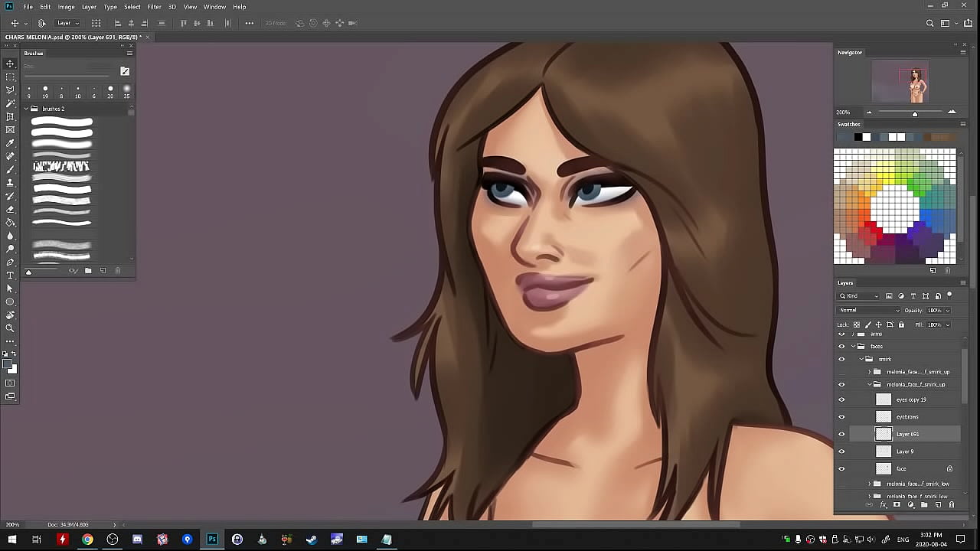
Task: Open the Normal blend mode dropdown
Action: pos(869,311)
